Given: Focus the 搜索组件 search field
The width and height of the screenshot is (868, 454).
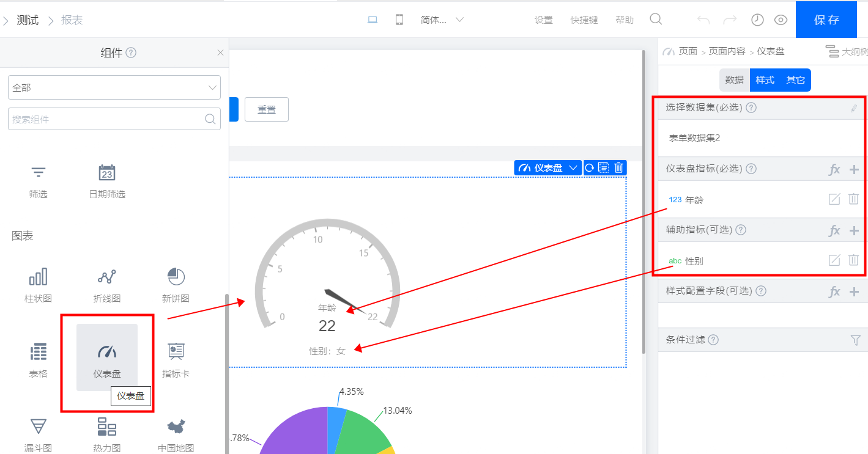Looking at the screenshot, I should coord(114,119).
